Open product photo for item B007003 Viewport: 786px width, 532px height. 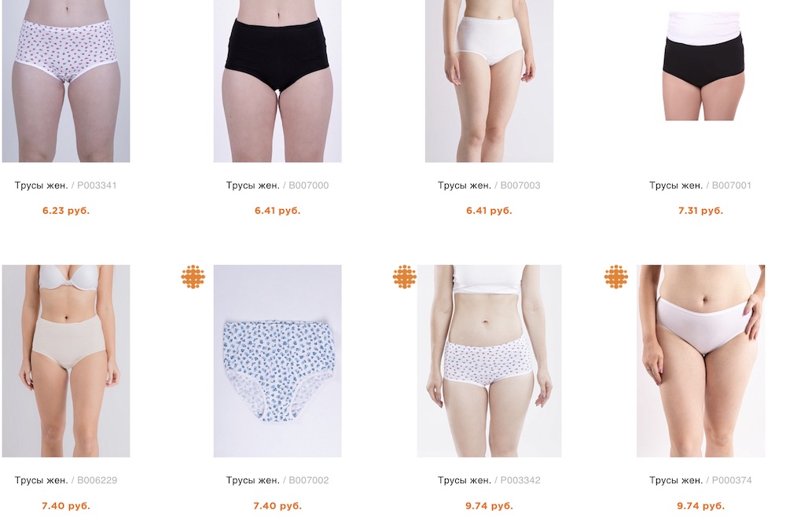pyautogui.click(x=489, y=81)
